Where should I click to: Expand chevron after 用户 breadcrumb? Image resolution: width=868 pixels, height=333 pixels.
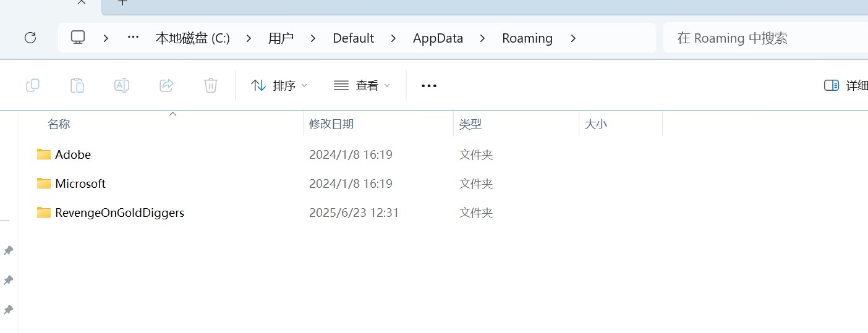click(313, 38)
